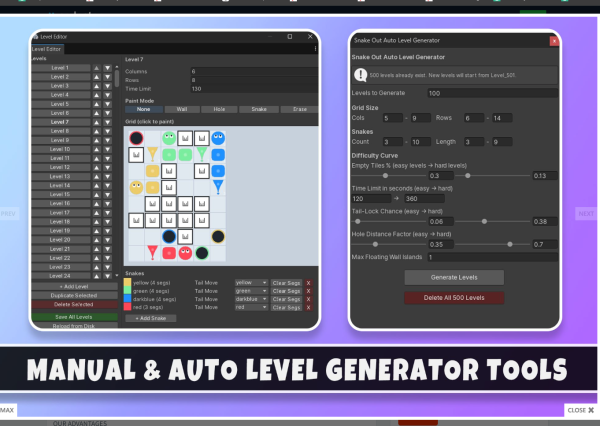
Task: Select Level 23 in the levels list
Action: (61, 267)
